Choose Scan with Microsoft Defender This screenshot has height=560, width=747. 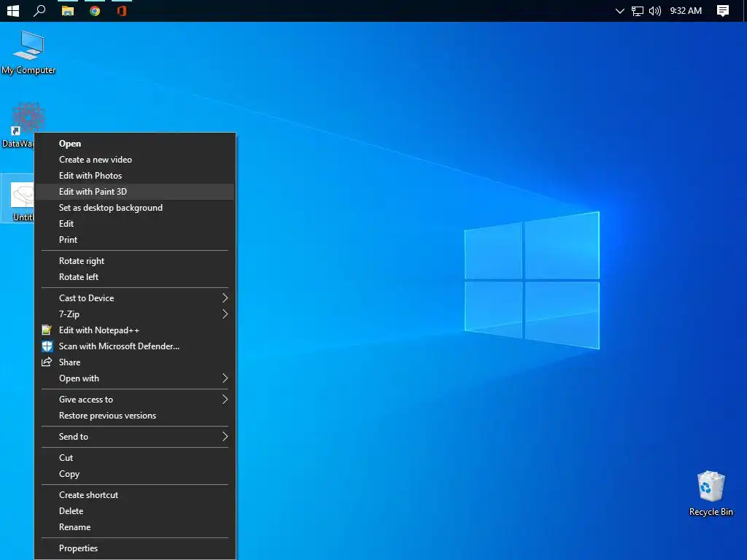tap(135, 346)
